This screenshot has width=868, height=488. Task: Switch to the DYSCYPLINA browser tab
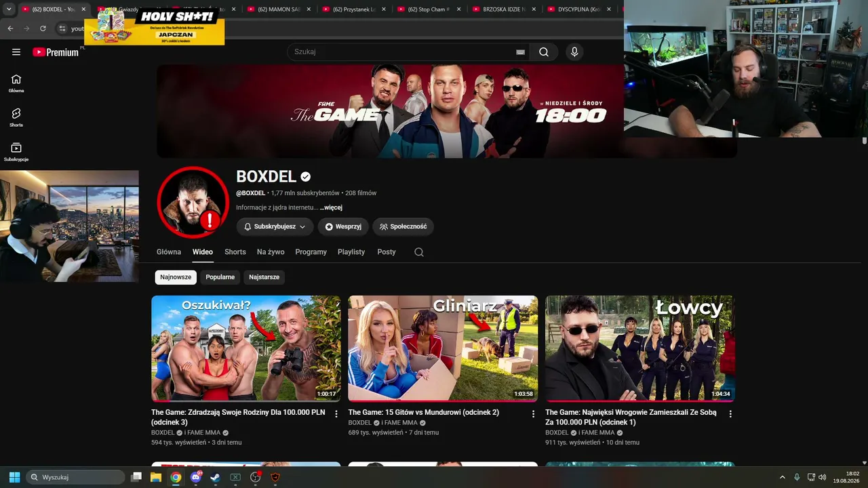(x=578, y=9)
